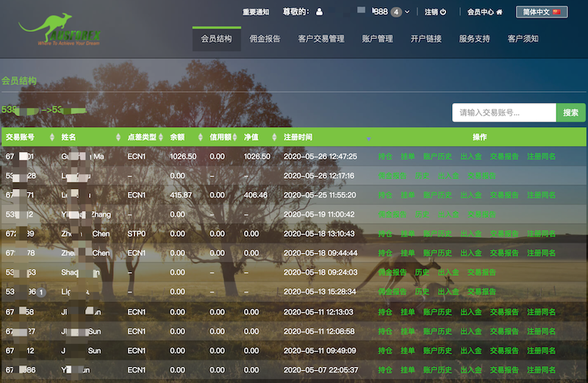Open the 简体中文 language selector
The width and height of the screenshot is (588, 383).
coord(542,12)
